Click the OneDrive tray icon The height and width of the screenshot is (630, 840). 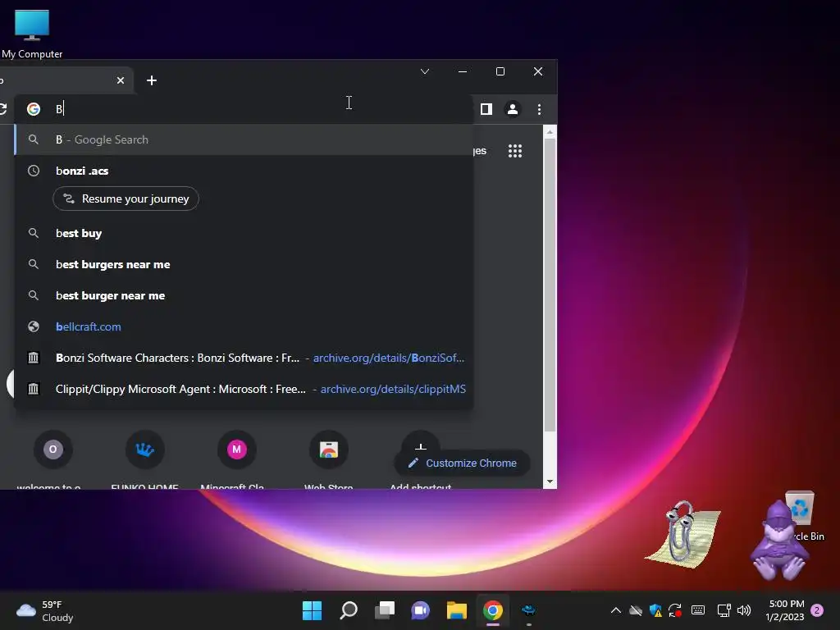(x=636, y=610)
